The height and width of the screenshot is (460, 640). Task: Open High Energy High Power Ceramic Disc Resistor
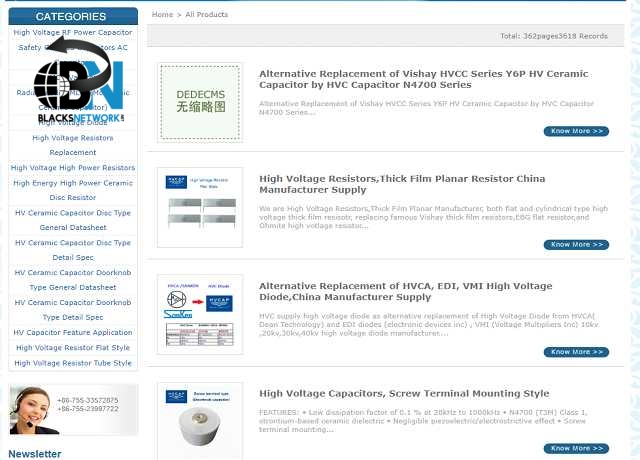pos(73,190)
